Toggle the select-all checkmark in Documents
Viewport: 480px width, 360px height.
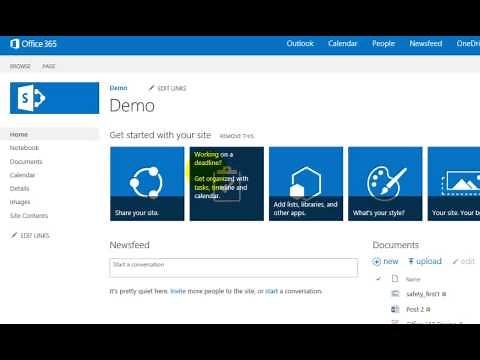(378, 278)
